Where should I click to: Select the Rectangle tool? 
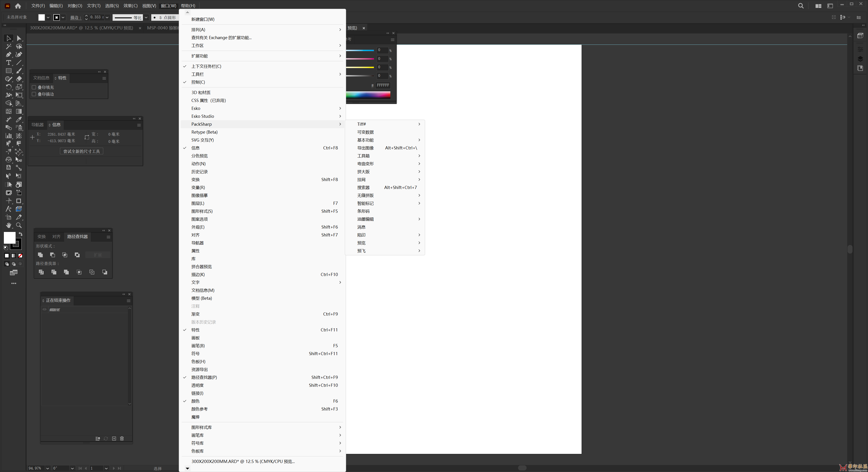(8, 71)
